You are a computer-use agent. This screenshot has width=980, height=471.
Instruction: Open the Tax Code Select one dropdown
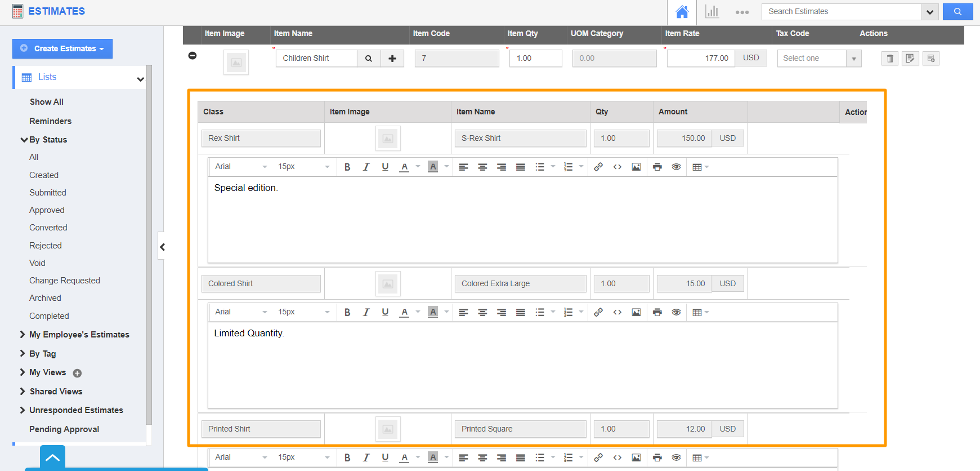pyautogui.click(x=819, y=59)
